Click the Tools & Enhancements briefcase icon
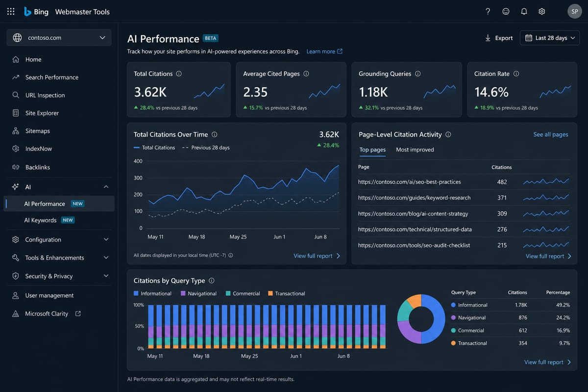Image resolution: width=588 pixels, height=392 pixels. point(15,258)
